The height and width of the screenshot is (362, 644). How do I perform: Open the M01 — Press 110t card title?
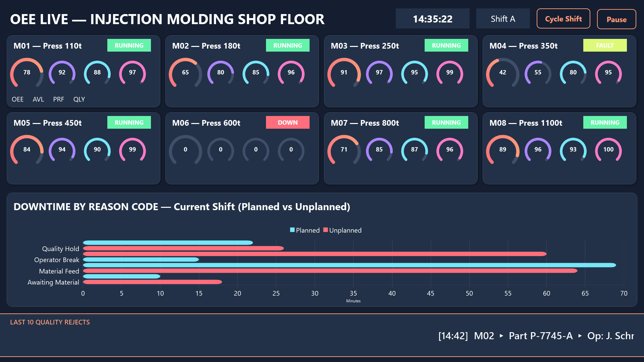(x=48, y=46)
